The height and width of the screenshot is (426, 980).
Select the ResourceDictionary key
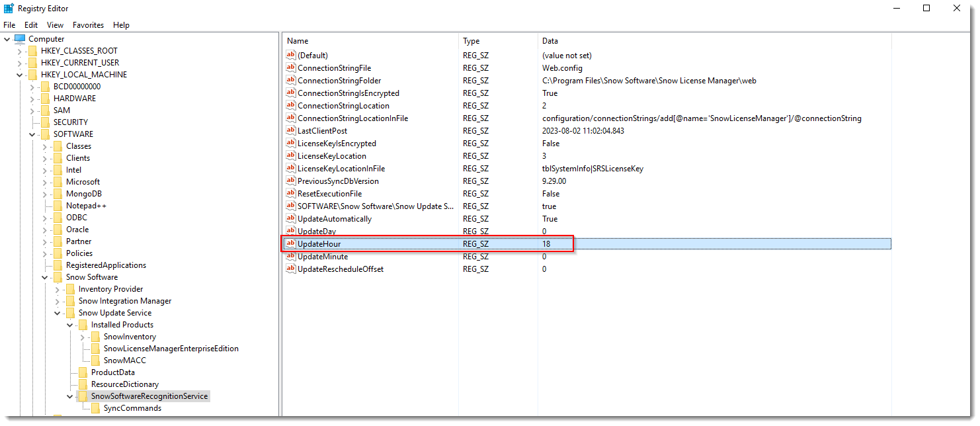click(x=125, y=384)
